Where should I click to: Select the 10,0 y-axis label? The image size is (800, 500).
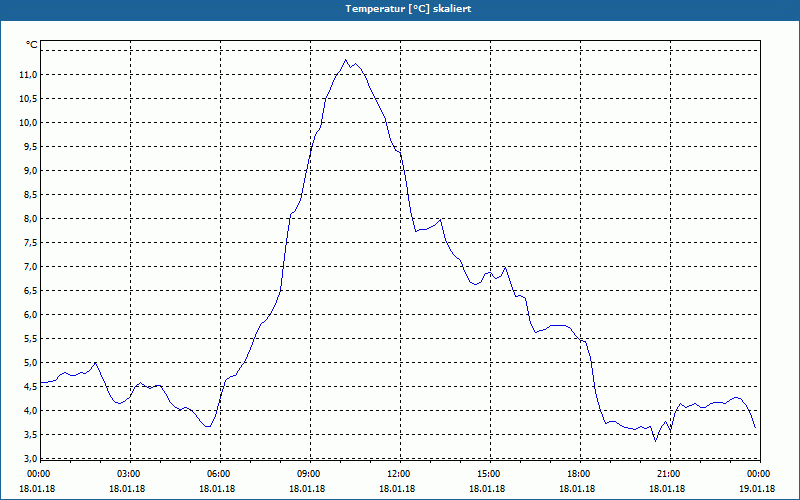point(28,122)
